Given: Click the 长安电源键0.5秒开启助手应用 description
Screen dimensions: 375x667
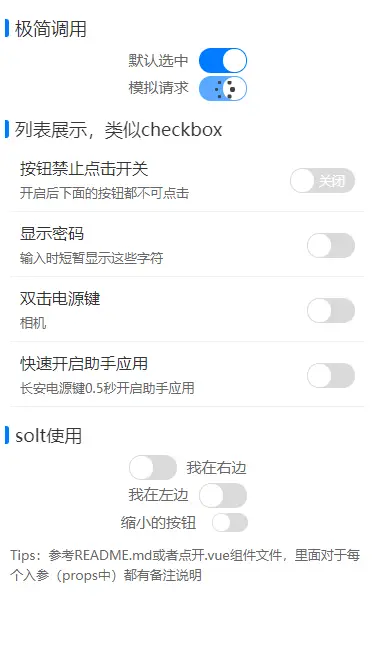Looking at the screenshot, I should coord(107,388).
